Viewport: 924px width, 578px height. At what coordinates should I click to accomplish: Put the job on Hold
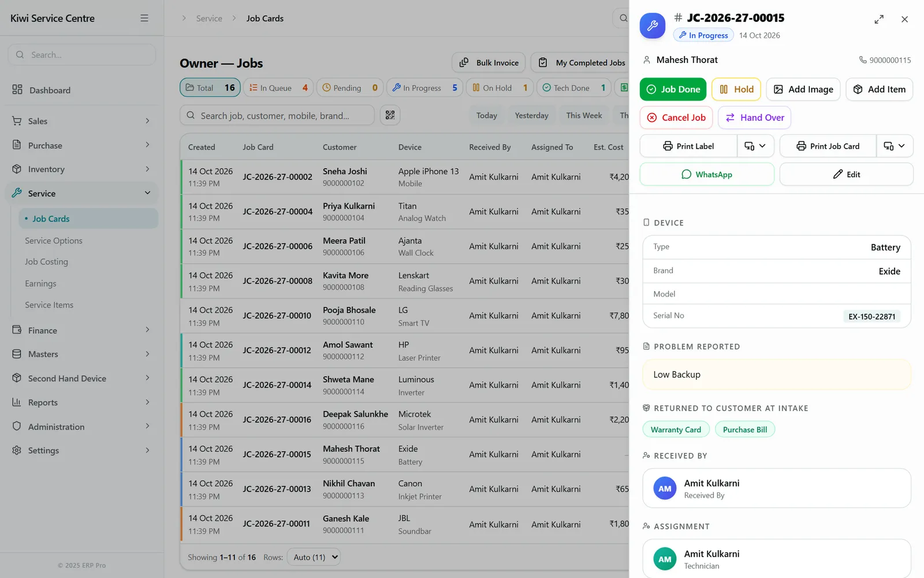736,90
